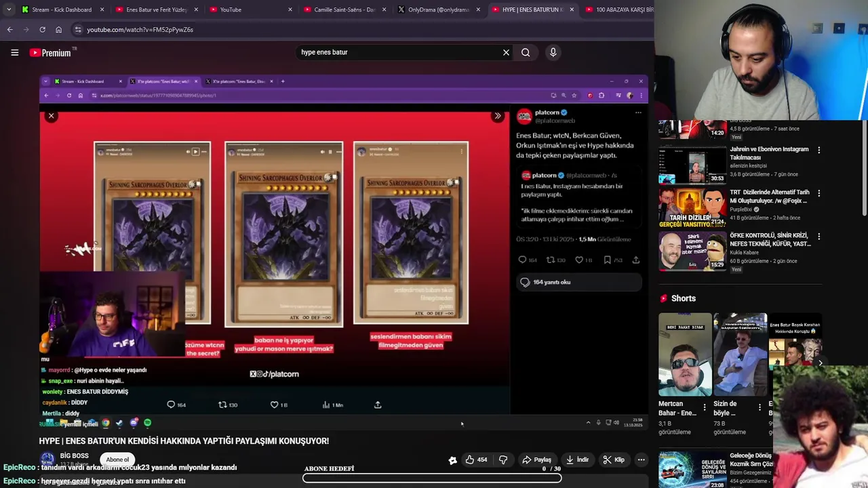Open options for Mertcan Bahar short
The height and width of the screenshot is (488, 868).
[x=705, y=407]
